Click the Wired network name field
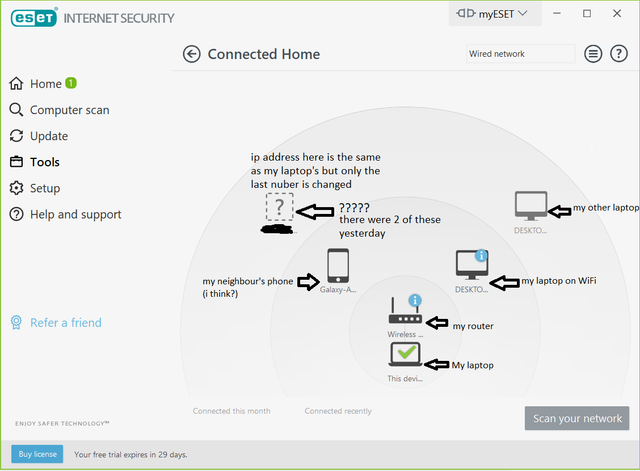Screen dimensions: 640x471 point(520,53)
